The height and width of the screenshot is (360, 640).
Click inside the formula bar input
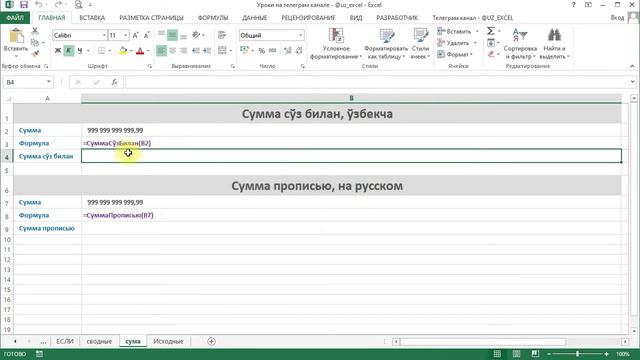tap(377, 82)
